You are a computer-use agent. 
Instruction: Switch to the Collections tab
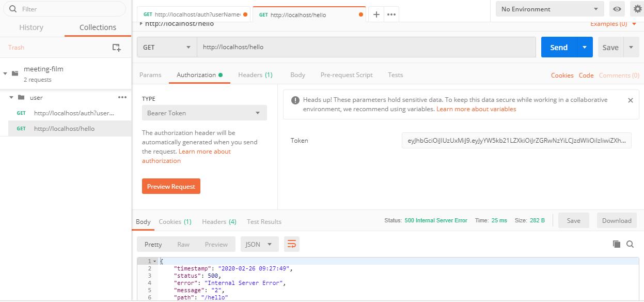click(x=98, y=27)
